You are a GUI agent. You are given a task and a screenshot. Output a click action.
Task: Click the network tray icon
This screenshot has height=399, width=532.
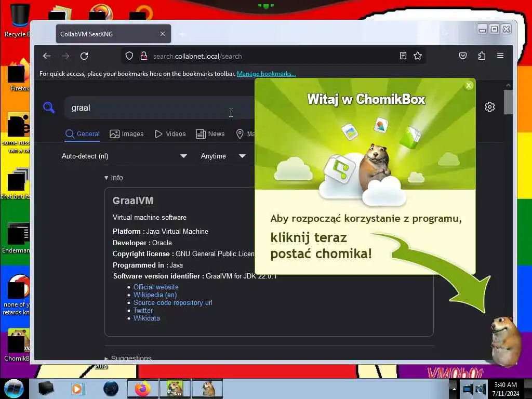pos(468,389)
